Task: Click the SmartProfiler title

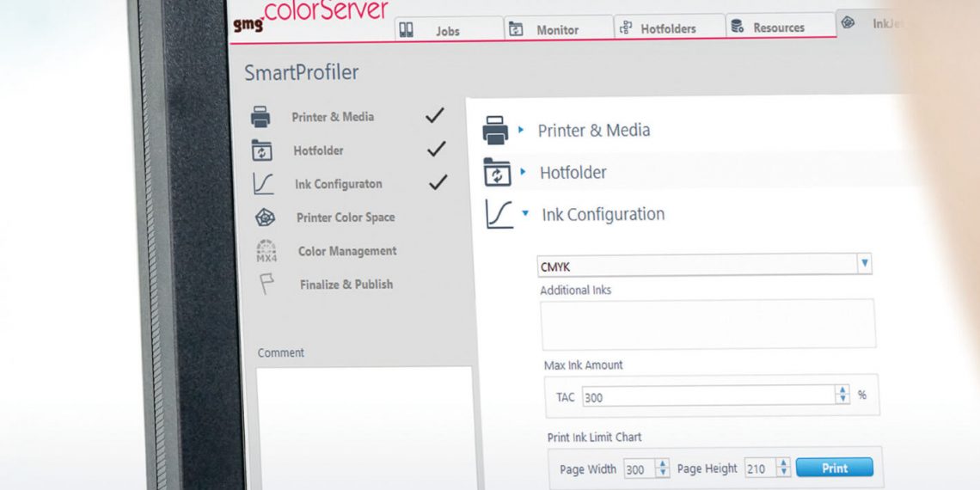Action: point(301,72)
